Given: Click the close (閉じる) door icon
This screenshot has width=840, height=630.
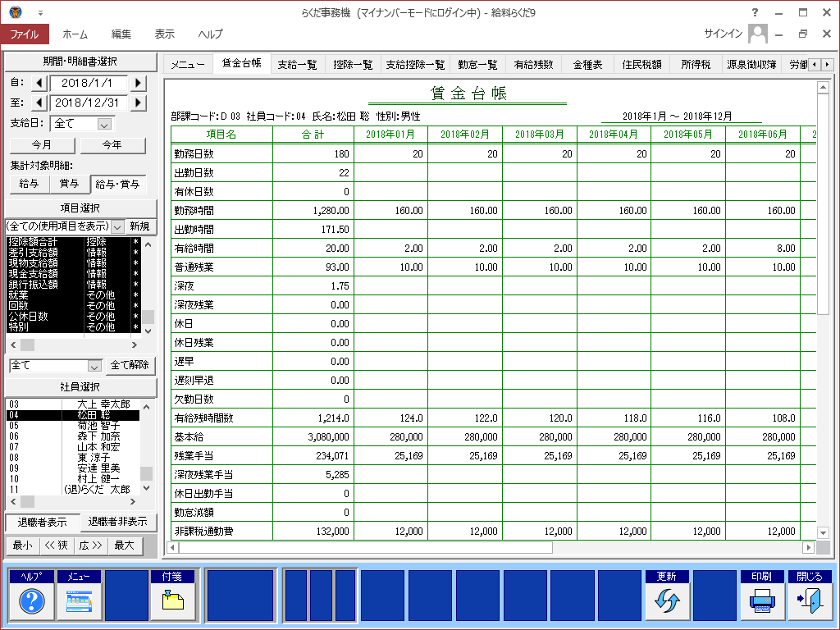Looking at the screenshot, I should click(809, 601).
